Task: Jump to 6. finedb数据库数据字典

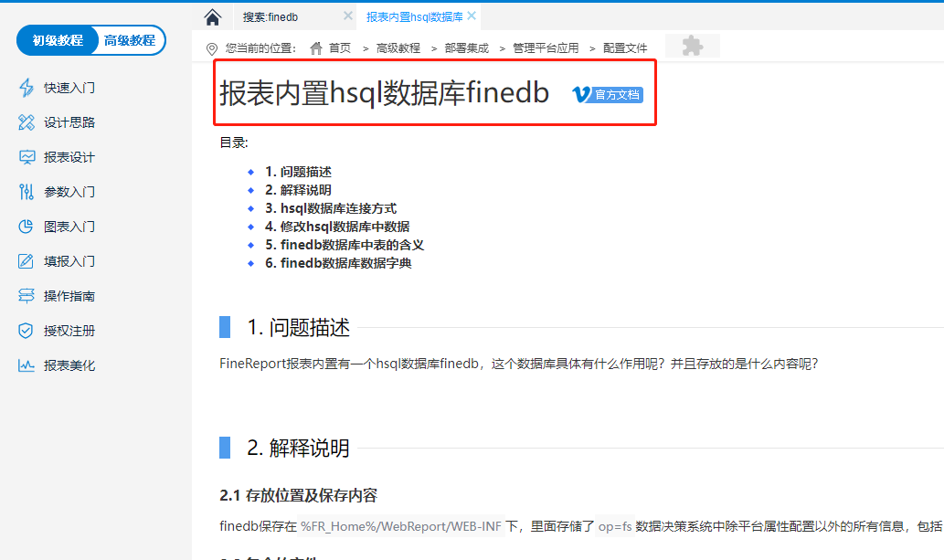Action: point(338,263)
